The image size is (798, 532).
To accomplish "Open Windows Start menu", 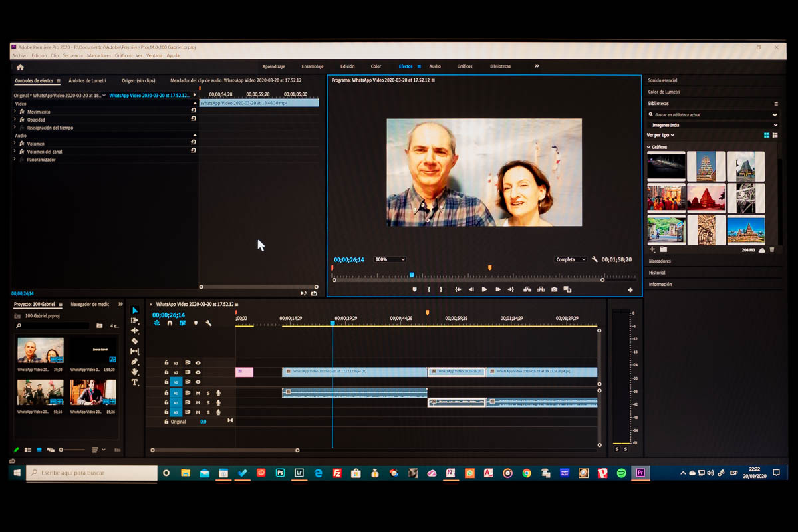I will [x=17, y=473].
